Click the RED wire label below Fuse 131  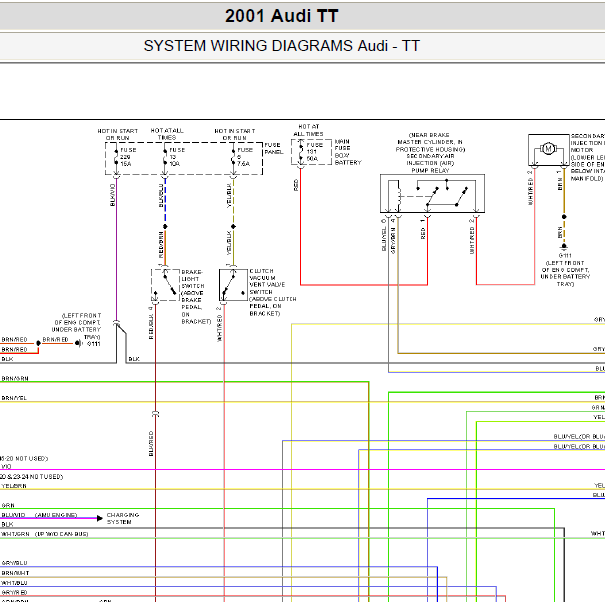[296, 185]
